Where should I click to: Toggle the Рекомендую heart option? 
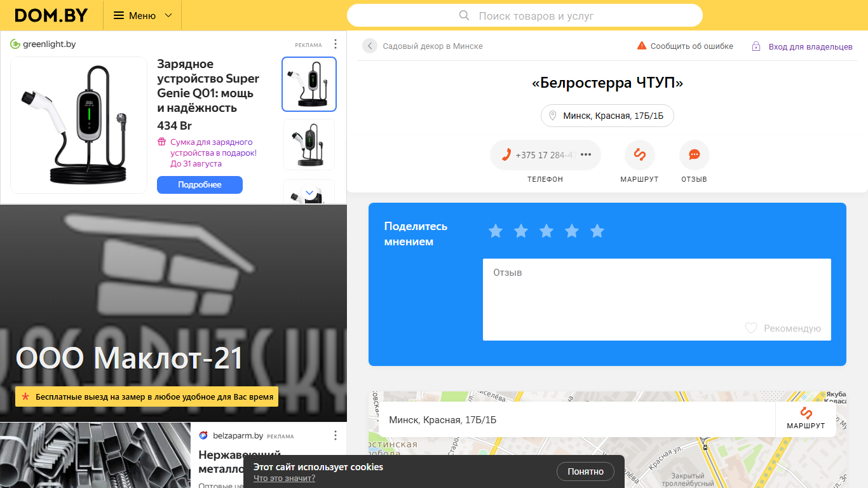tap(783, 329)
